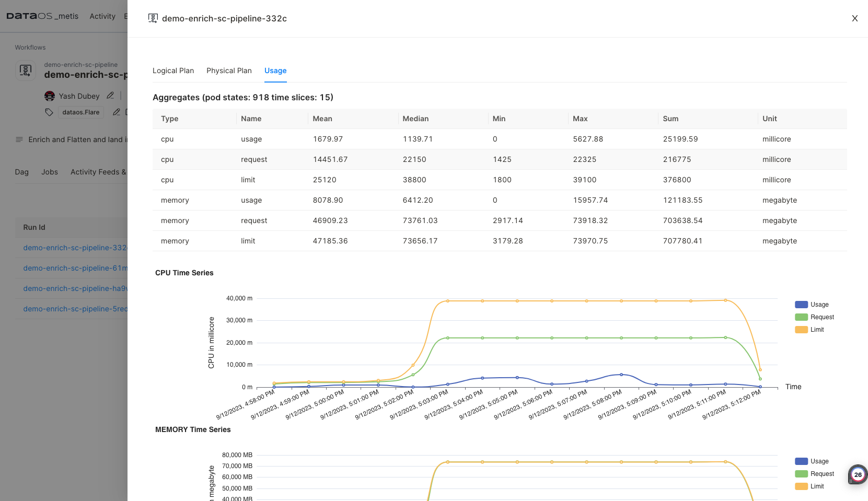
Task: Toggle Limit series in MEMORY chart legend
Action: tap(809, 486)
